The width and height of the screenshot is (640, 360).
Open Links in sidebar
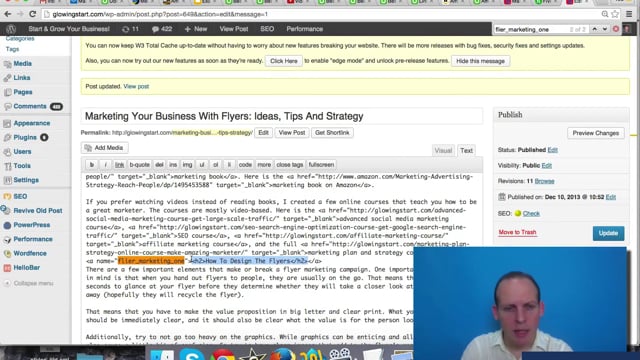22,78
